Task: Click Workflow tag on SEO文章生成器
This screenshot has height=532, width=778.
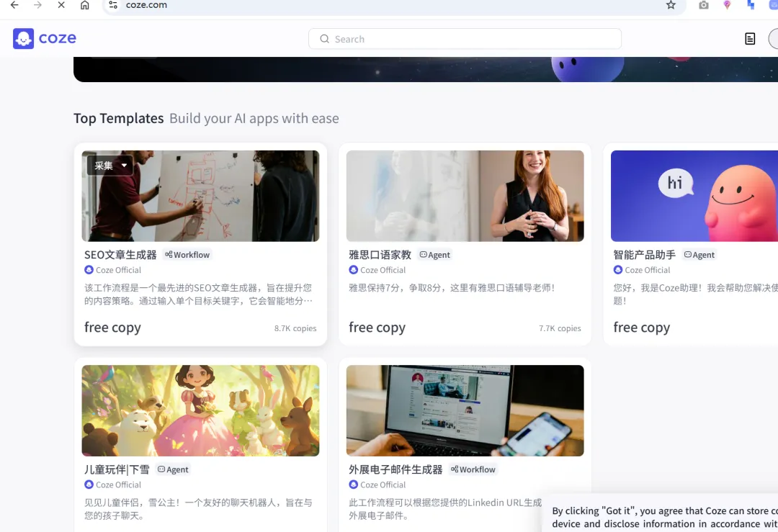Action: [187, 255]
